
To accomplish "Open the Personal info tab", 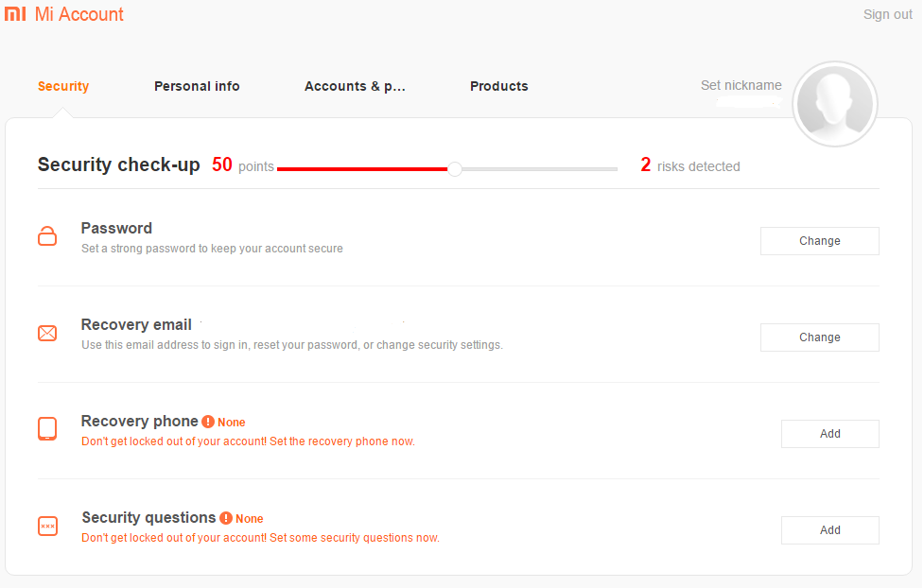I will [x=197, y=86].
